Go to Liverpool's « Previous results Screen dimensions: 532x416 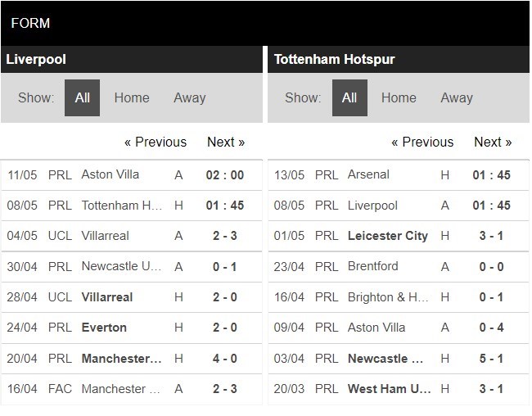coord(156,142)
